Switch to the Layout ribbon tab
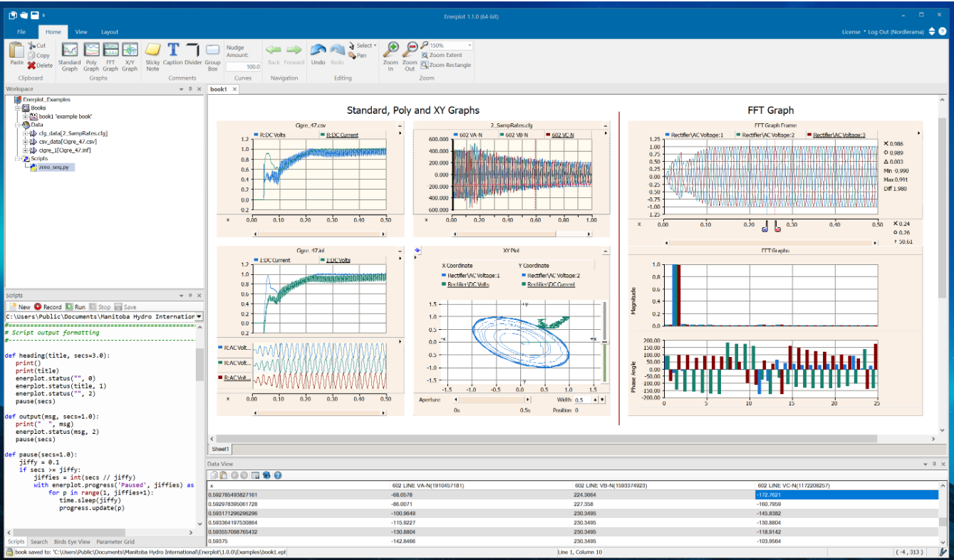954x560 pixels. pyautogui.click(x=110, y=32)
